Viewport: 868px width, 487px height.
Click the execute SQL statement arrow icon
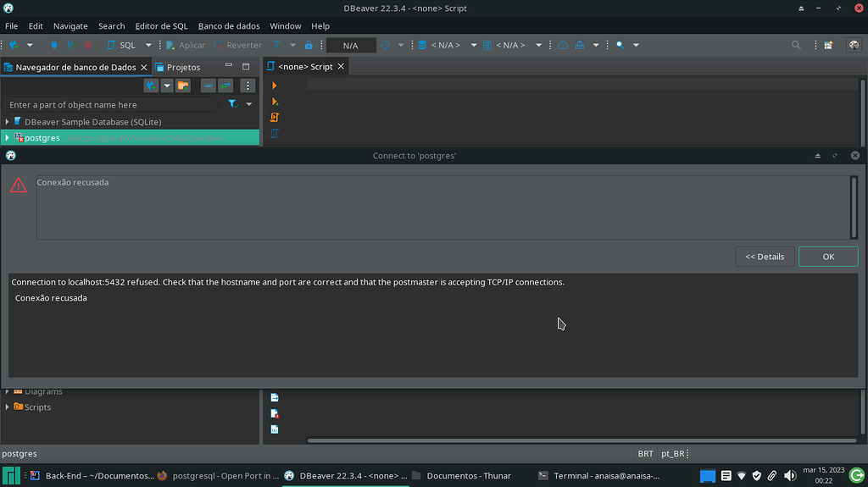point(275,86)
